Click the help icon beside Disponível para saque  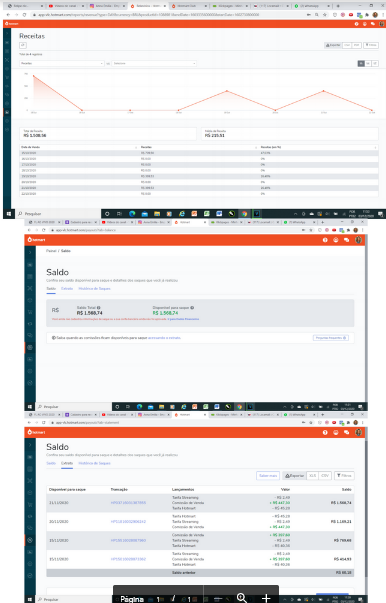click(x=192, y=308)
